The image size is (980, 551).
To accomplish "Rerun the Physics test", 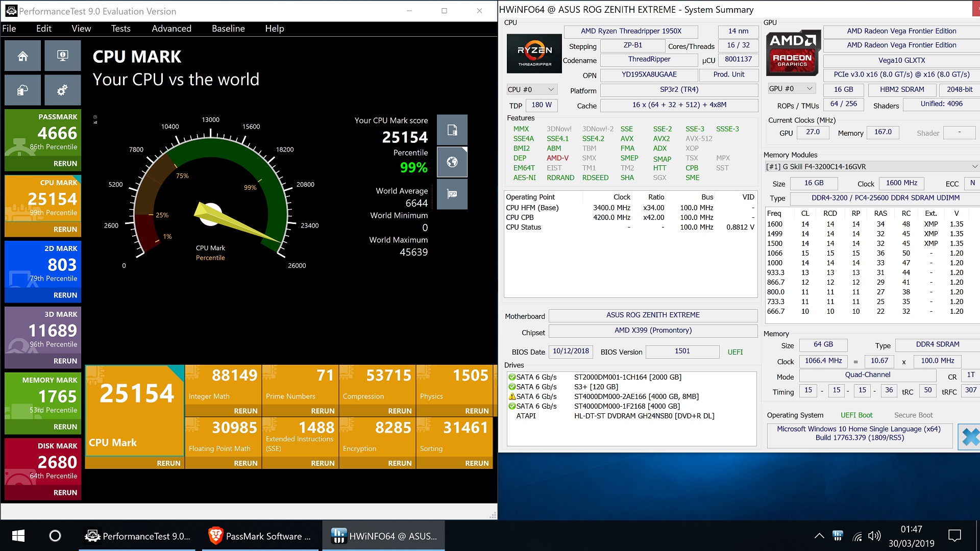I will tap(477, 411).
